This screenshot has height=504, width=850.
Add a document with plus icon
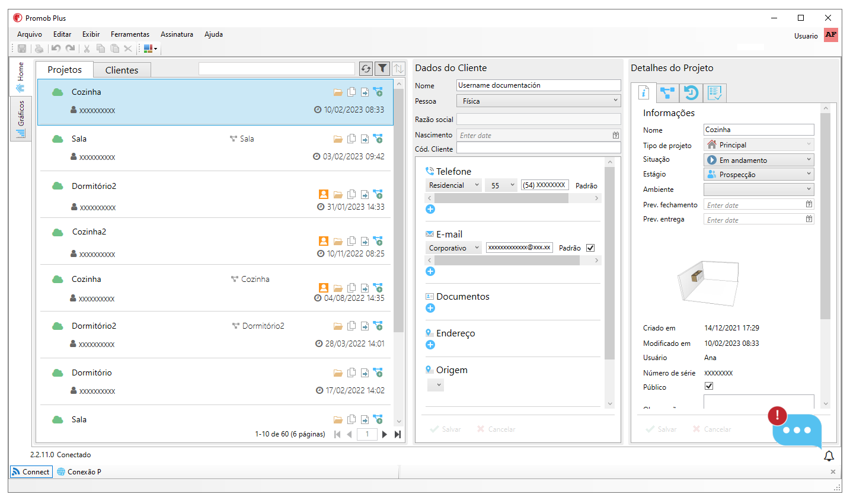430,308
